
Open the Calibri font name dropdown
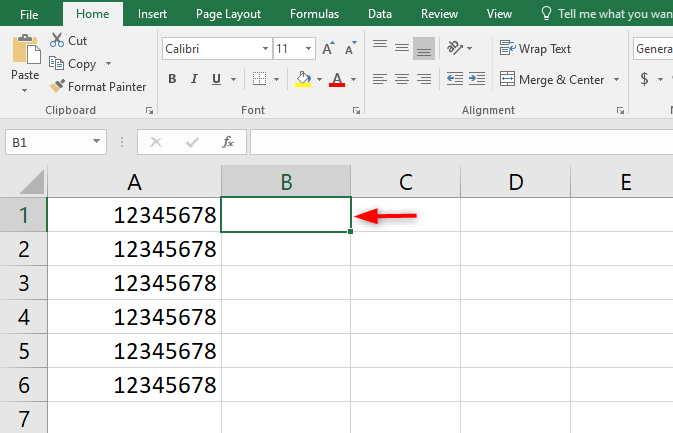tap(265, 48)
